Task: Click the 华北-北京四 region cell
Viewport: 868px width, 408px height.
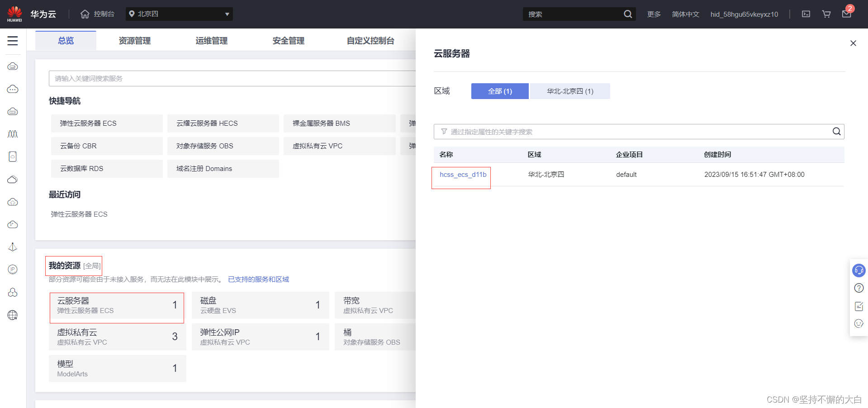Action: click(546, 175)
